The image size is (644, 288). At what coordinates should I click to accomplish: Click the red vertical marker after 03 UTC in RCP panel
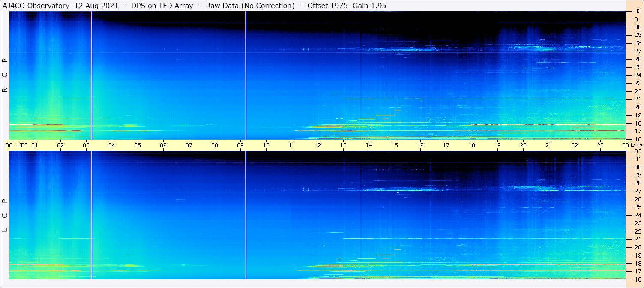pos(91,75)
